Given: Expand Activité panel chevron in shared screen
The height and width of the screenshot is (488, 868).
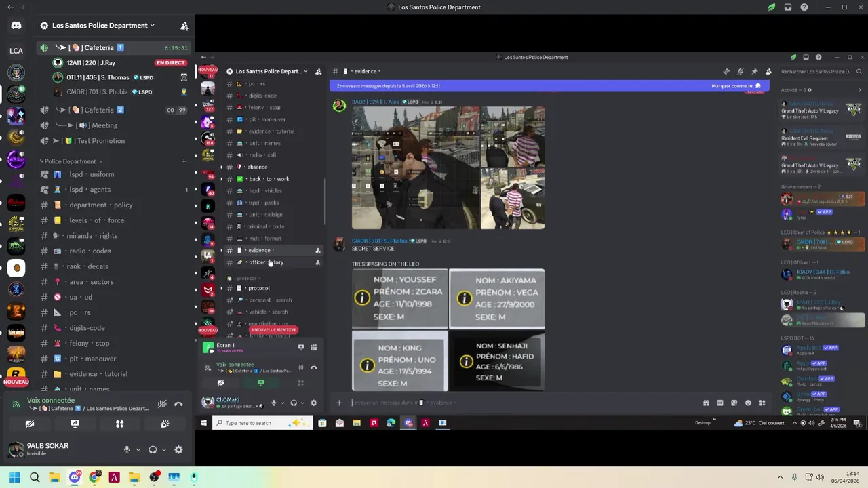Looking at the screenshot, I should 860,90.
